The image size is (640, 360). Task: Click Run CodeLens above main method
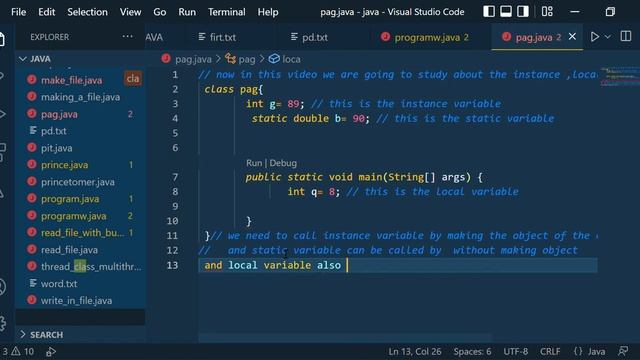(254, 163)
